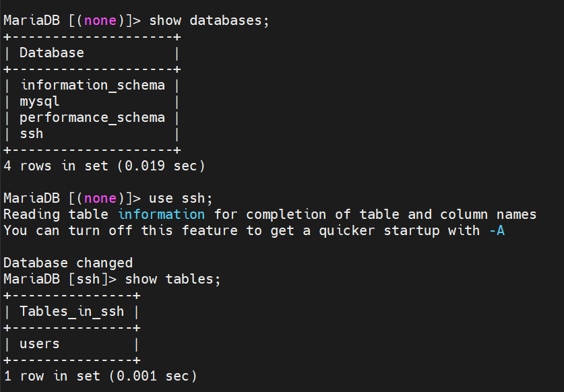Click the "Tables_in_ssh" column header
This screenshot has width=564, height=392.
pos(72,311)
